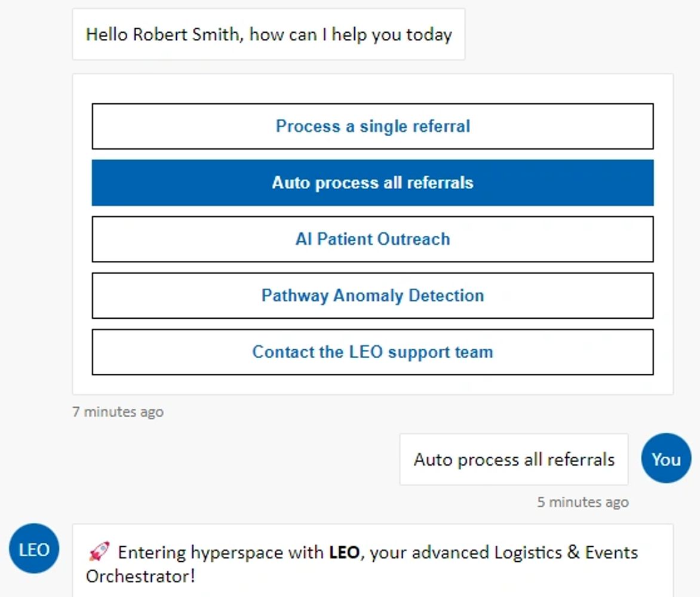This screenshot has height=597, width=700.
Task: Select the Process a single referral option
Action: click(x=372, y=126)
